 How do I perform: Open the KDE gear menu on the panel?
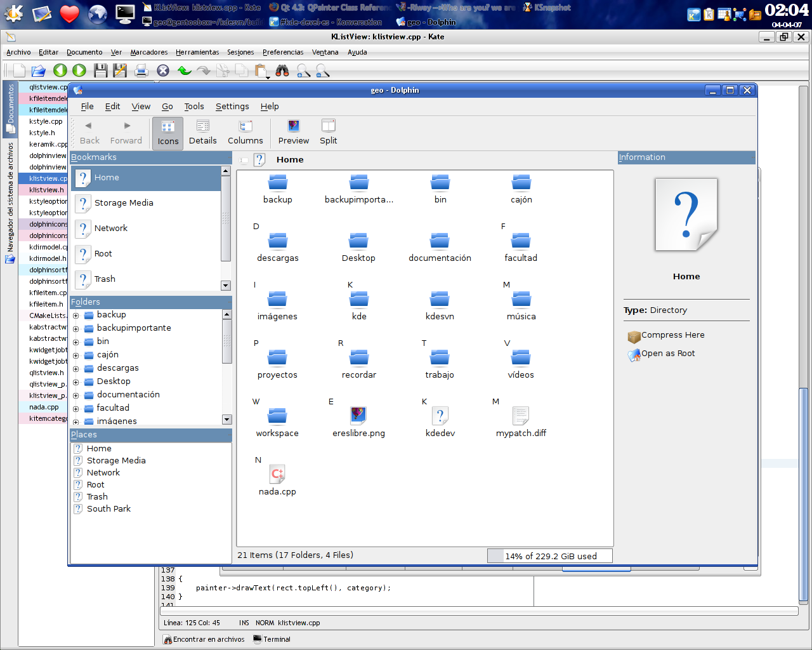[x=13, y=13]
